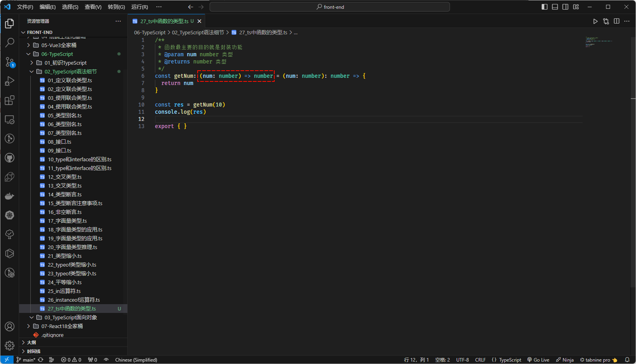Expand the 大纲 outline section

(32, 342)
